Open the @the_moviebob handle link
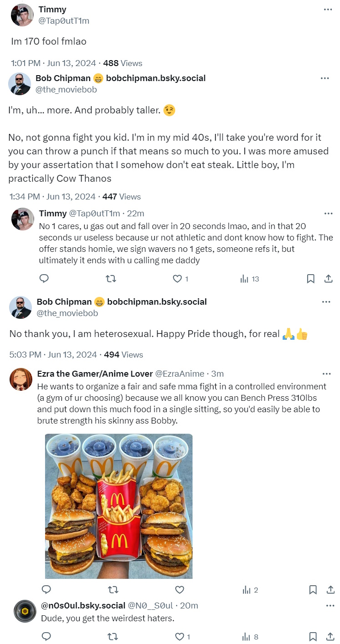The height and width of the screenshot is (644, 340). [66, 90]
